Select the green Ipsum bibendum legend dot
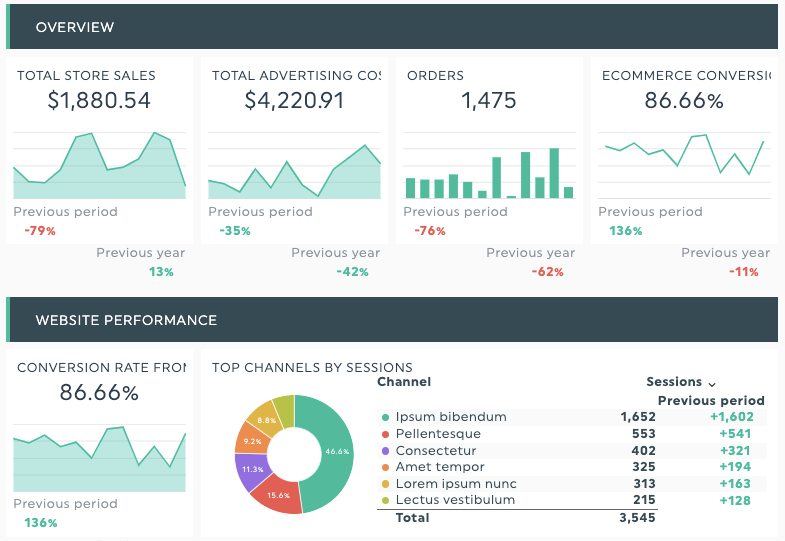The width and height of the screenshot is (785, 541). [385, 417]
